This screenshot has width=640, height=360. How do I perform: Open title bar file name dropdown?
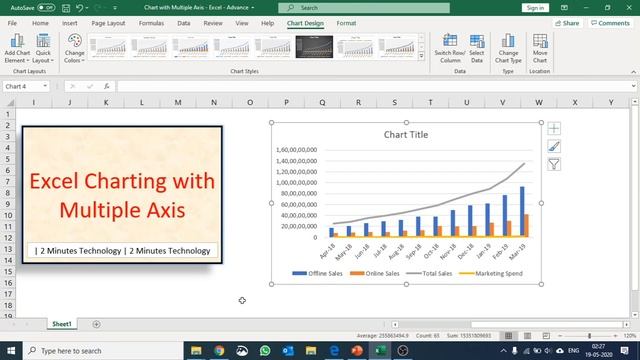[253, 8]
